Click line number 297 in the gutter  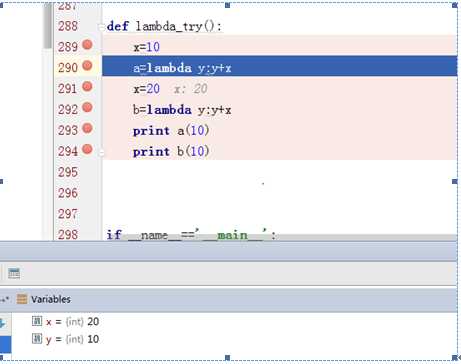click(x=68, y=214)
